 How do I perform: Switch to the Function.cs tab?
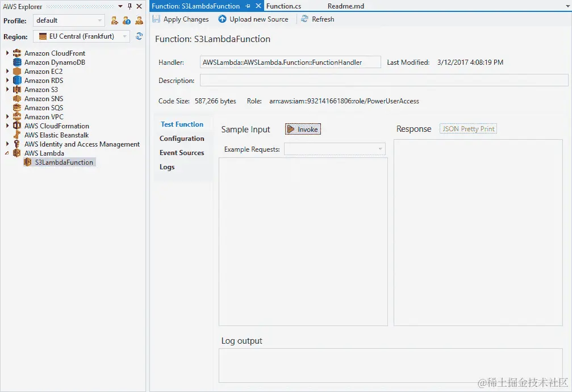click(284, 6)
